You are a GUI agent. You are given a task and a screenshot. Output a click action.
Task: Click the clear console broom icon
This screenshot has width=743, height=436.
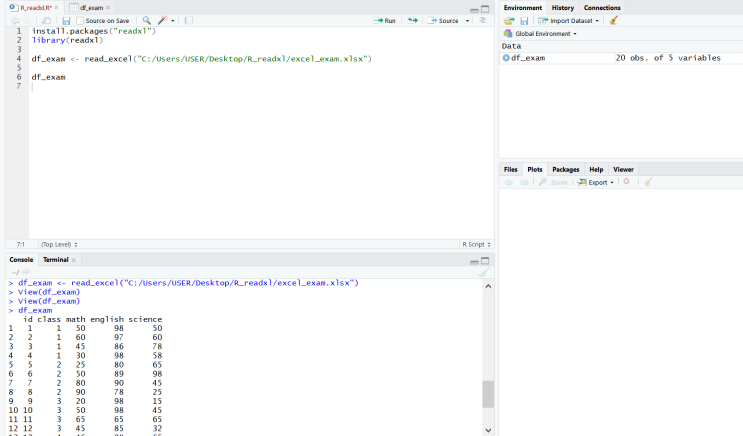(484, 272)
